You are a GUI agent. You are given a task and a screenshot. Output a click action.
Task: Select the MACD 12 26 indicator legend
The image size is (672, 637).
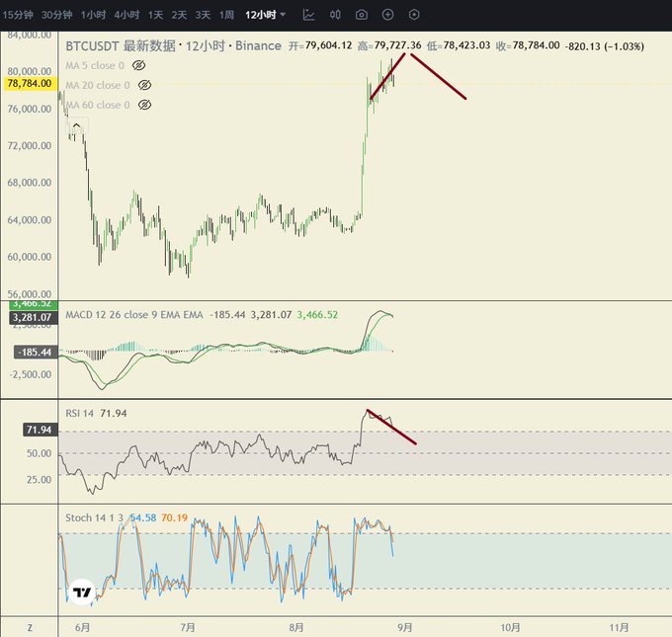134,315
